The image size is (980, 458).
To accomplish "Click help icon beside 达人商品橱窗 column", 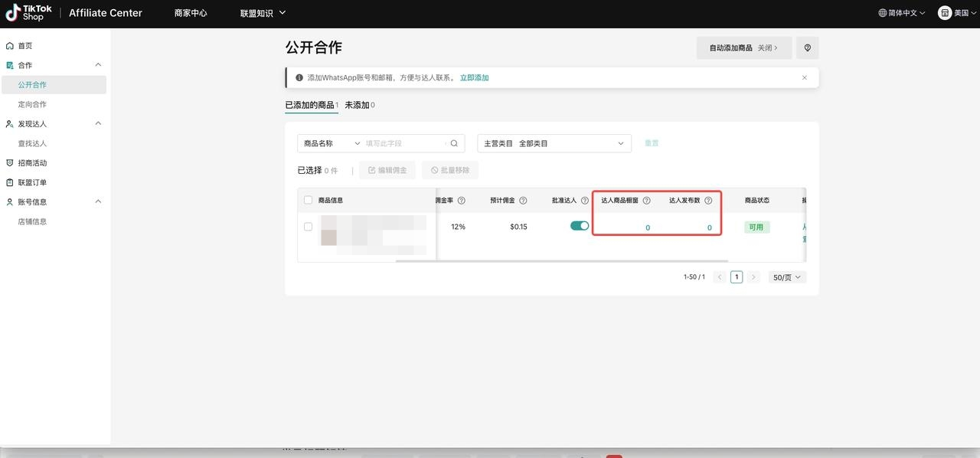I will [646, 201].
